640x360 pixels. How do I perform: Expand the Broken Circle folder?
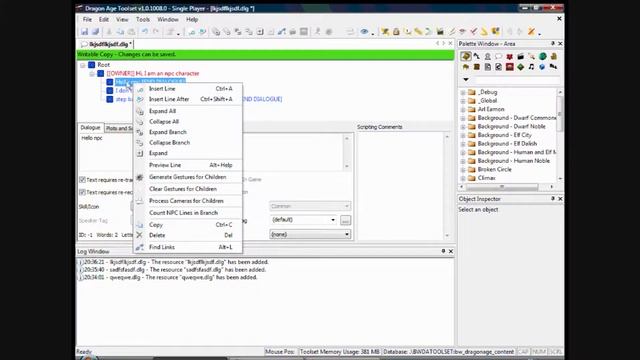coord(463,169)
